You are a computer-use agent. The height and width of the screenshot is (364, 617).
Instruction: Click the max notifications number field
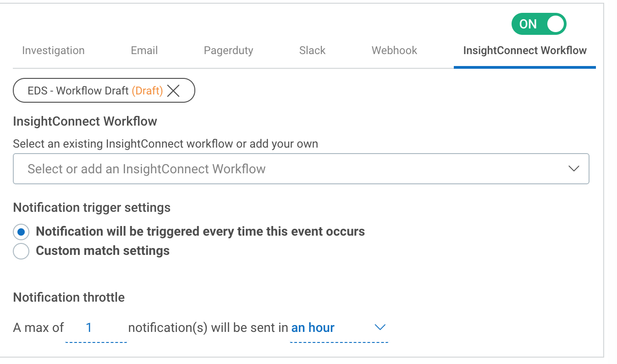pos(96,328)
